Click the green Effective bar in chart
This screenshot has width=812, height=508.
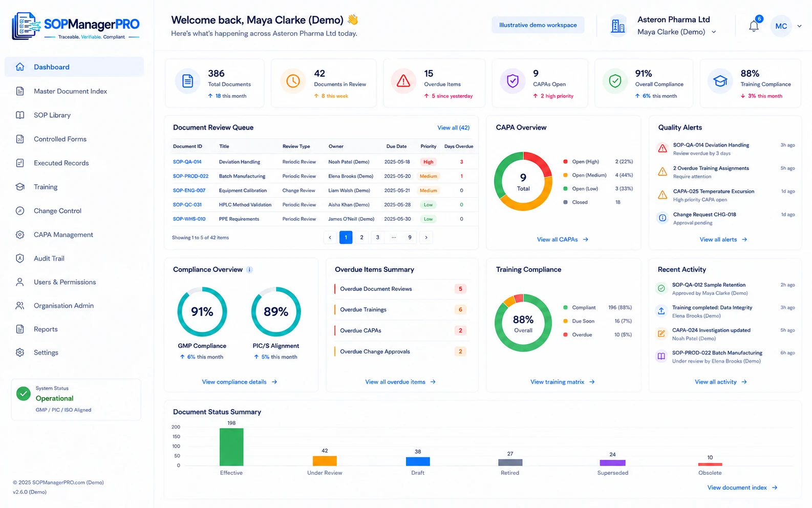tap(231, 447)
